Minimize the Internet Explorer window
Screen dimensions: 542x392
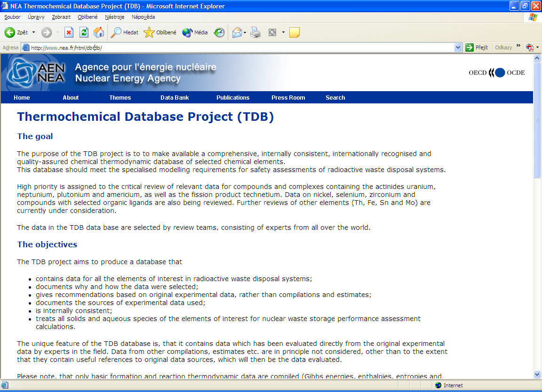pos(514,6)
